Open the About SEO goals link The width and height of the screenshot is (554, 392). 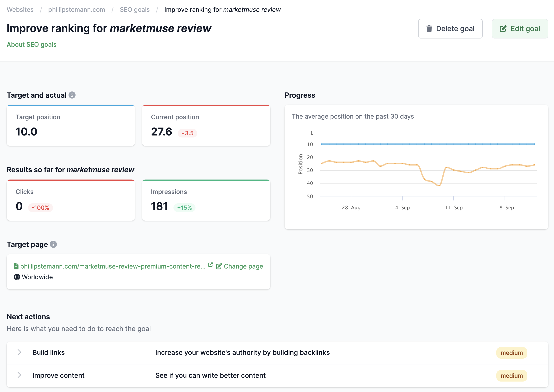pos(32,45)
